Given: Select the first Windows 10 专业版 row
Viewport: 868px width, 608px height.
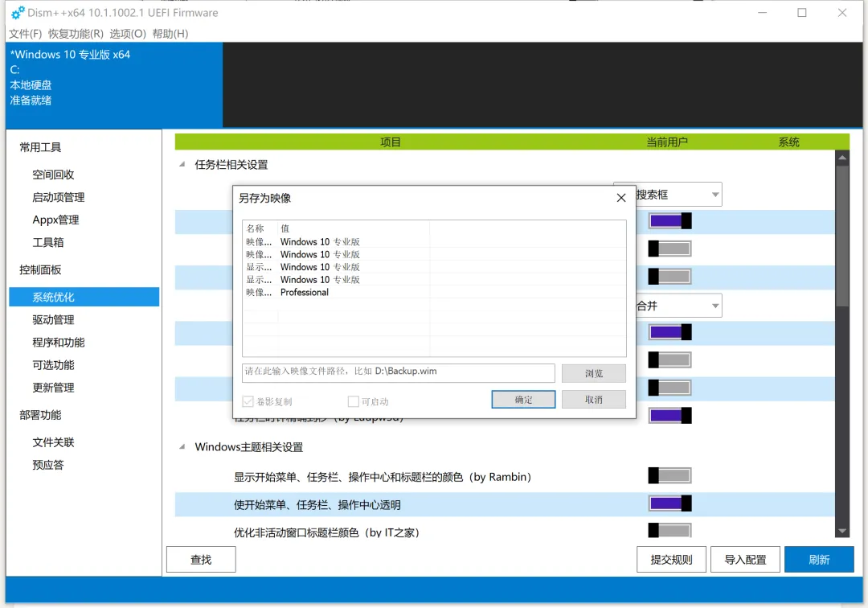Looking at the screenshot, I should coord(435,242).
